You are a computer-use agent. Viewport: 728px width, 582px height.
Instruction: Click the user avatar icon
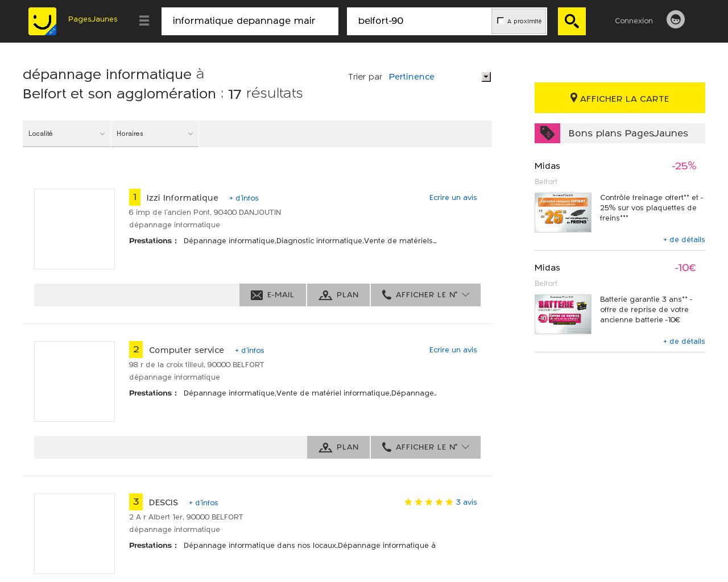(676, 19)
